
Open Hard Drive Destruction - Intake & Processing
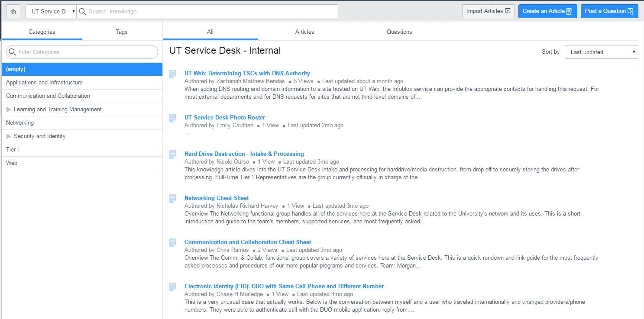(244, 154)
